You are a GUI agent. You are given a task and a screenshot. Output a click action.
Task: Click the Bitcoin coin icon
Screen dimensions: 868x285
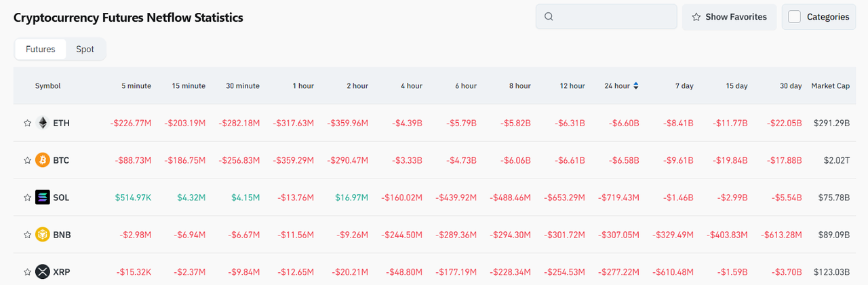(43, 160)
